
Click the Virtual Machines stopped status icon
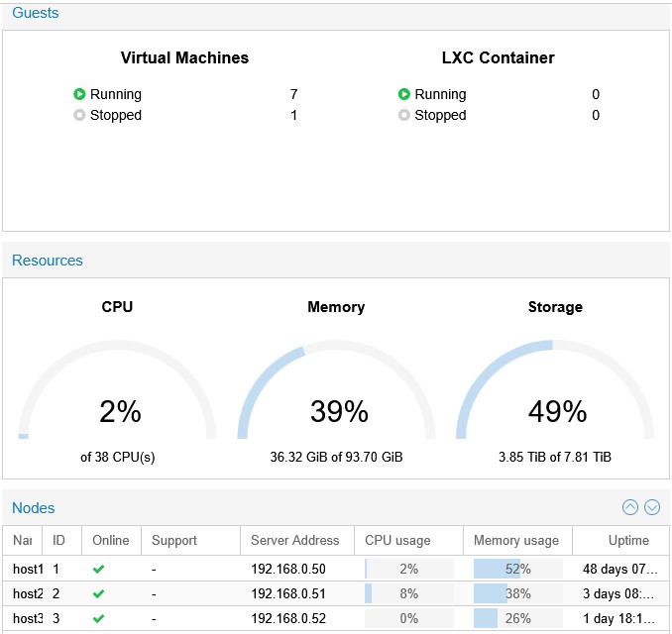tap(79, 115)
